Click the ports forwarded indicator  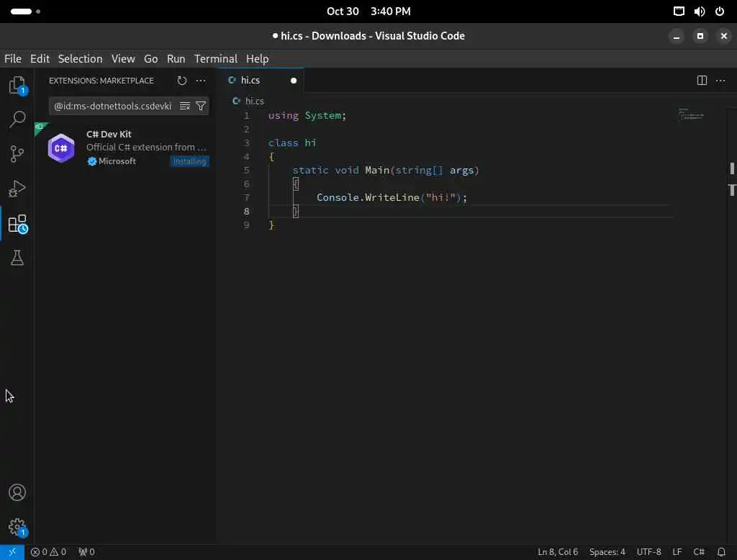(86, 552)
